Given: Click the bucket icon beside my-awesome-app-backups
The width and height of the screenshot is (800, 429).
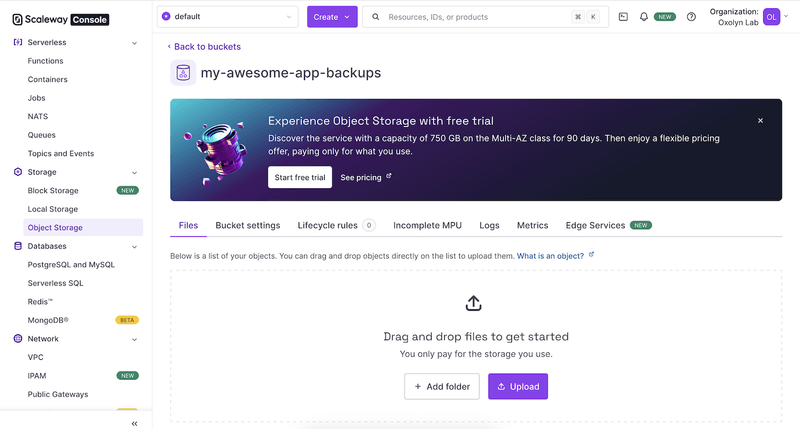Looking at the screenshot, I should (x=183, y=72).
